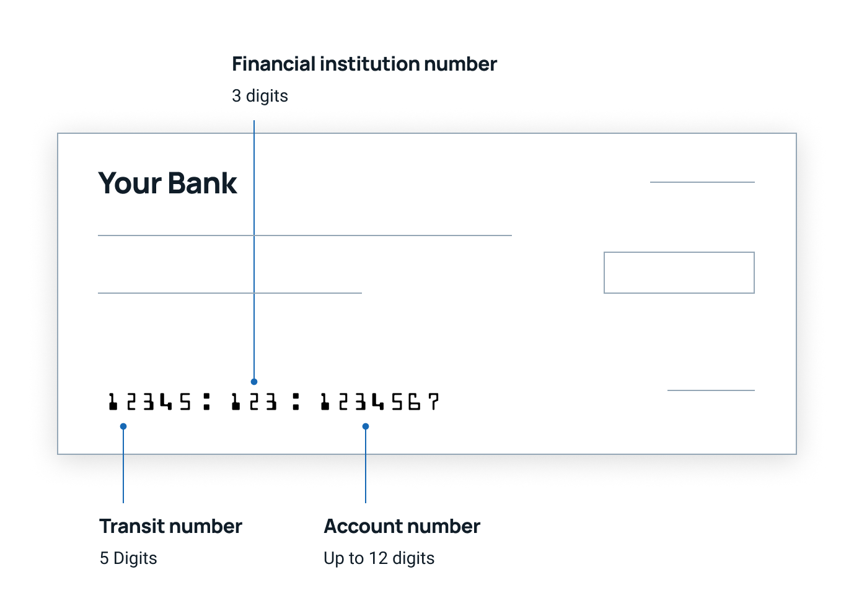Click the empty amount box on cheque
The height and width of the screenshot is (616, 854).
[x=679, y=273]
